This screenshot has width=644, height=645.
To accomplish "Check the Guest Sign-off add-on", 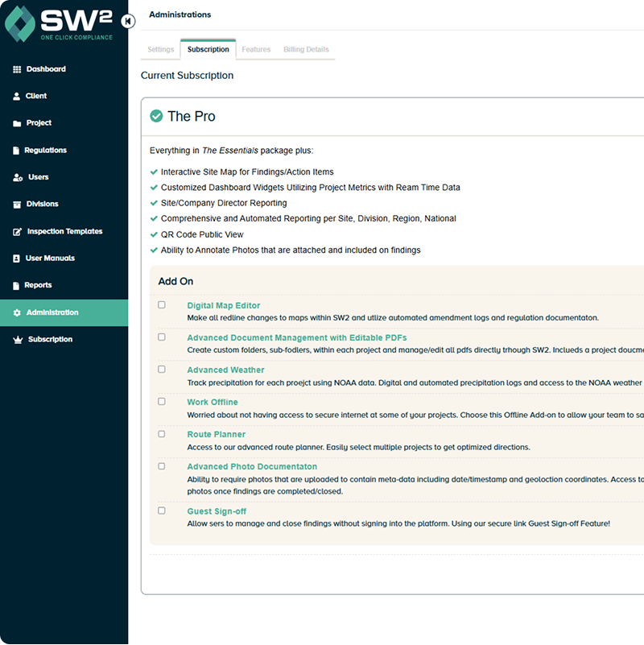I will point(161,511).
